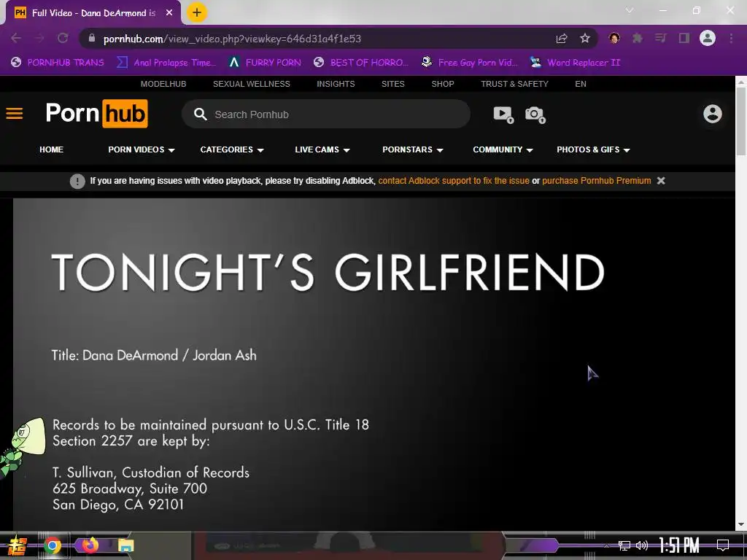Viewport: 747px width, 560px height.
Task: Open the 'Word Replacer II' bookmark
Action: [x=575, y=63]
